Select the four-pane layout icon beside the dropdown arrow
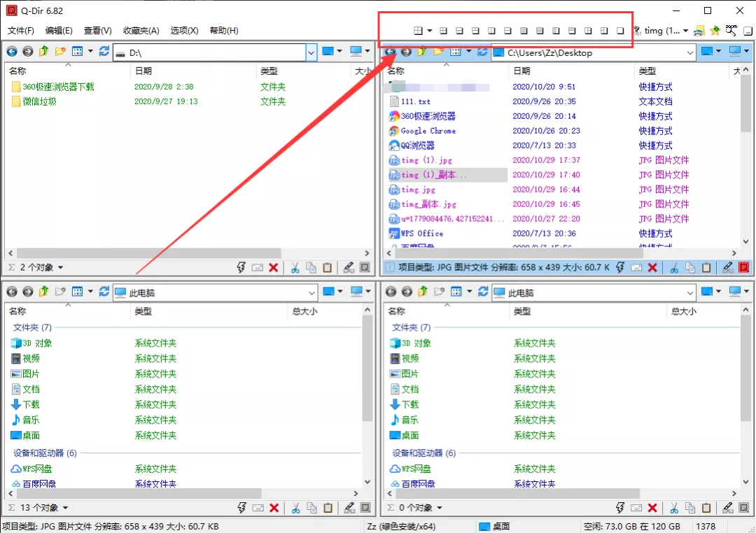The width and height of the screenshot is (756, 533). tap(418, 31)
